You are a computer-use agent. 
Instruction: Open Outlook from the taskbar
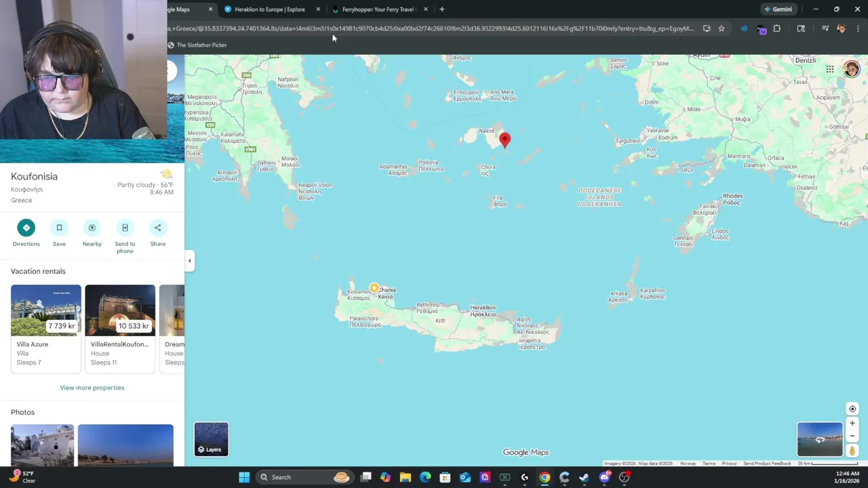coord(465,477)
